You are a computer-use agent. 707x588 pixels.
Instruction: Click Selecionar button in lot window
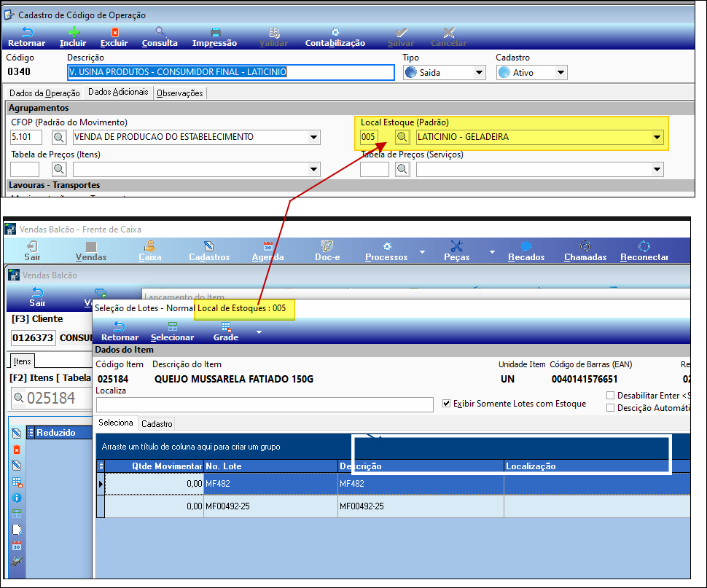point(172,332)
